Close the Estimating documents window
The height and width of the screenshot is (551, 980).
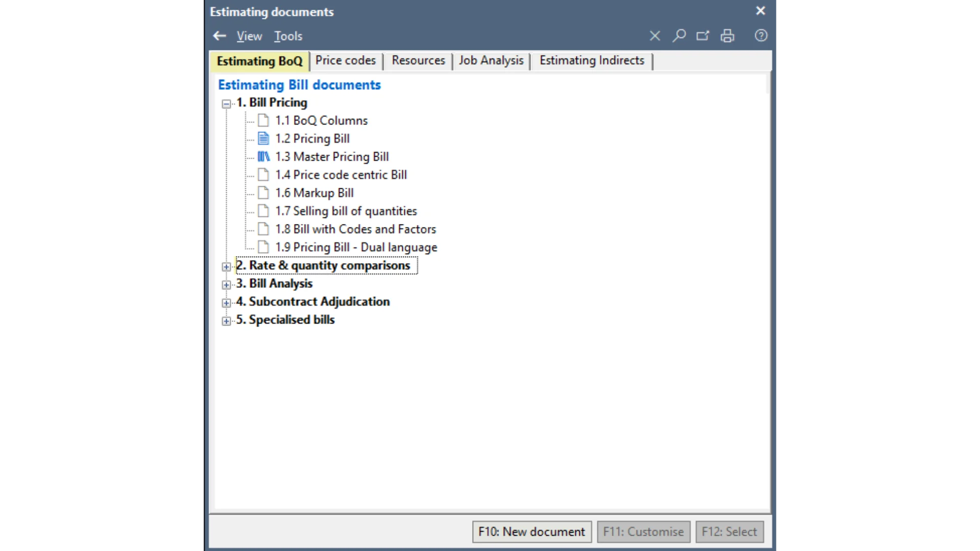click(x=761, y=11)
